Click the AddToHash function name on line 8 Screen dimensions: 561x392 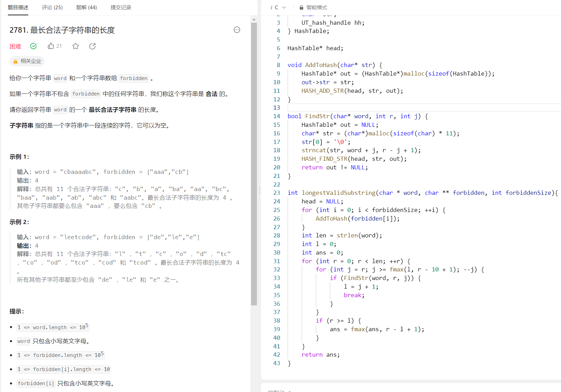coord(321,65)
